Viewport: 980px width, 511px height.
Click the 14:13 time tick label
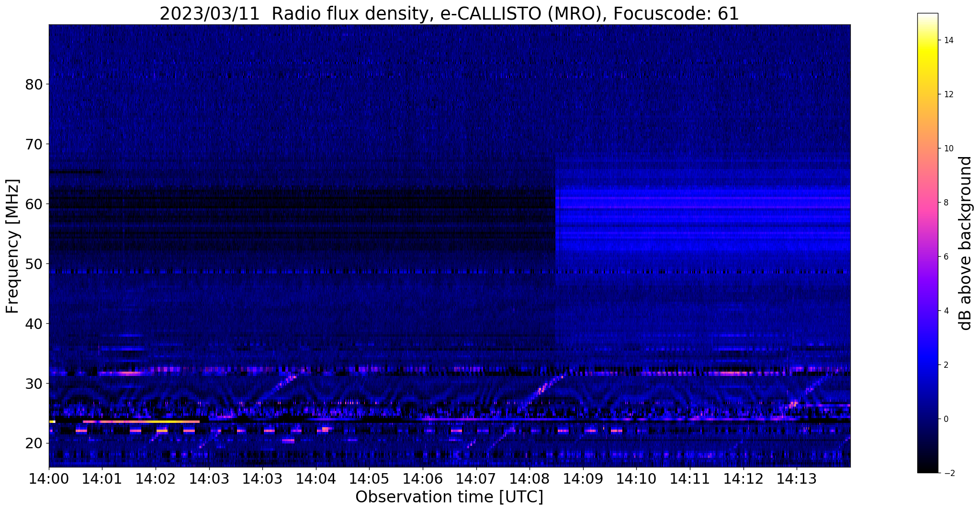pyautogui.click(x=797, y=478)
